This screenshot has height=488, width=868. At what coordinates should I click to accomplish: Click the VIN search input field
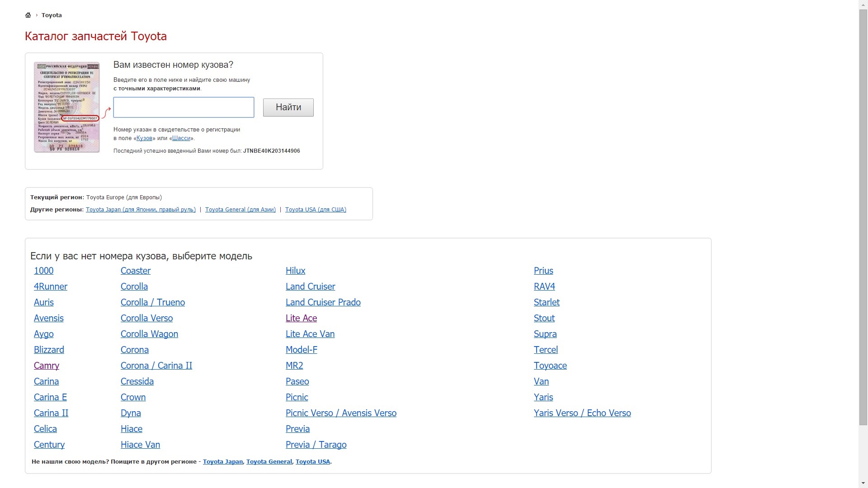click(x=184, y=107)
